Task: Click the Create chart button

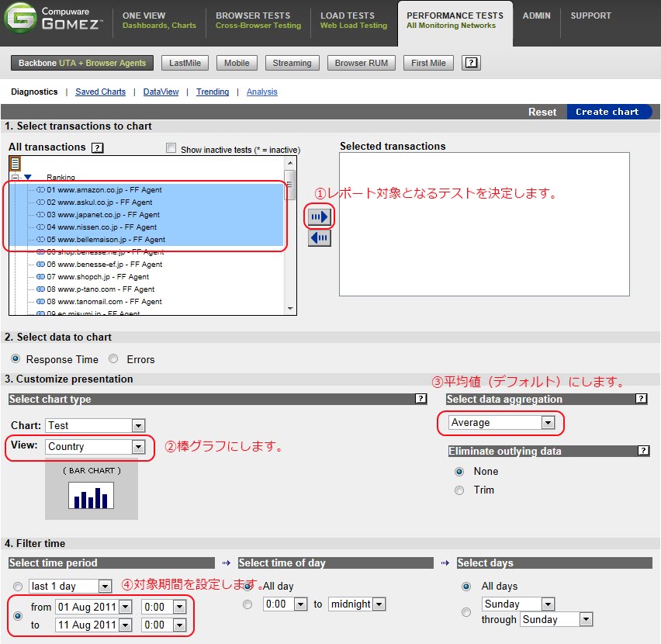Action: [x=607, y=112]
